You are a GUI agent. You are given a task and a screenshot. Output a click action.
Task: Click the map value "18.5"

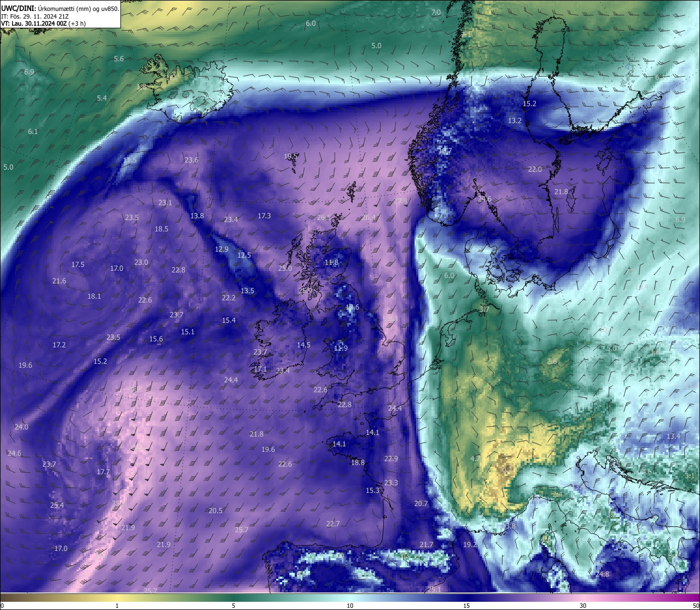pyautogui.click(x=161, y=229)
